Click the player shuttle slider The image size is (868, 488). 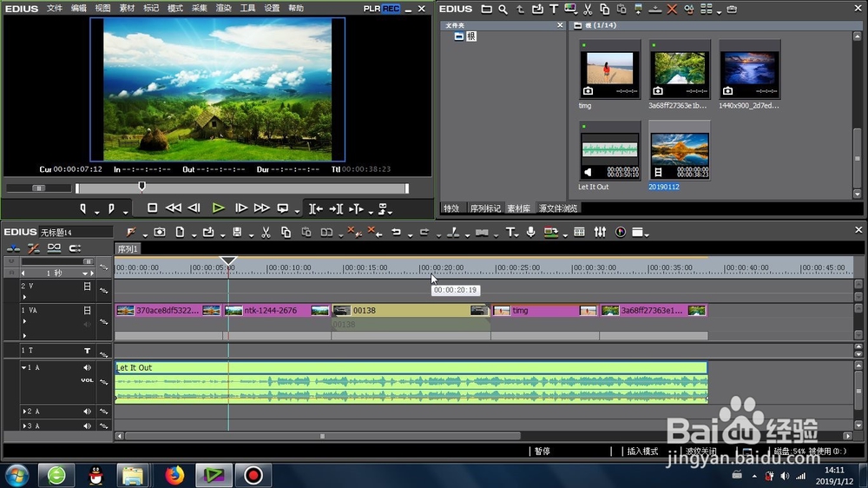(39, 188)
